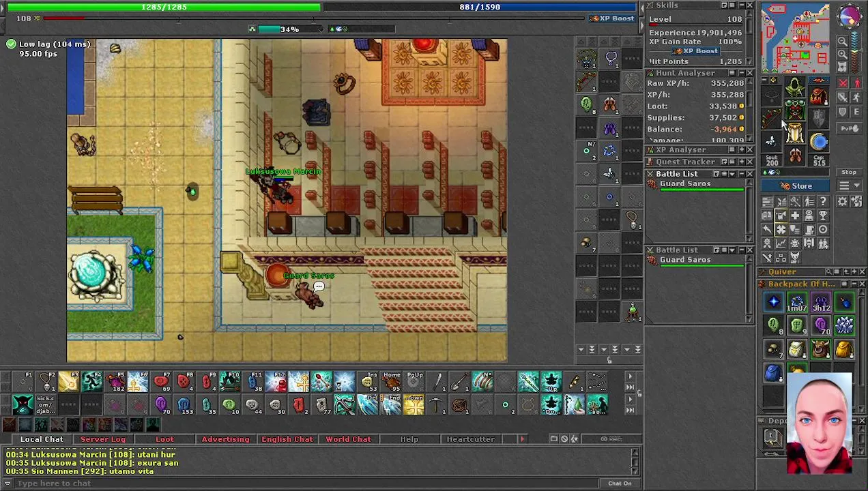
Task: Toggle the Chat On button
Action: point(620,483)
